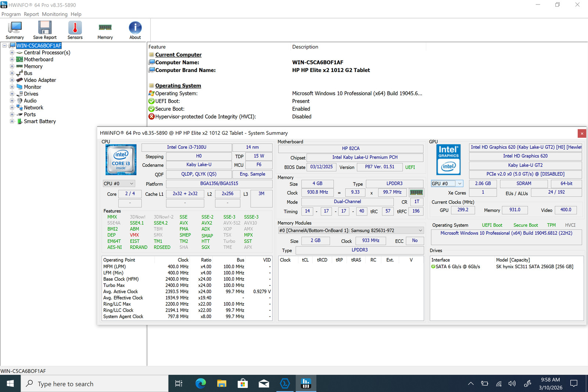Click the green memory module icon
The width and height of the screenshot is (588, 392).
click(x=416, y=192)
